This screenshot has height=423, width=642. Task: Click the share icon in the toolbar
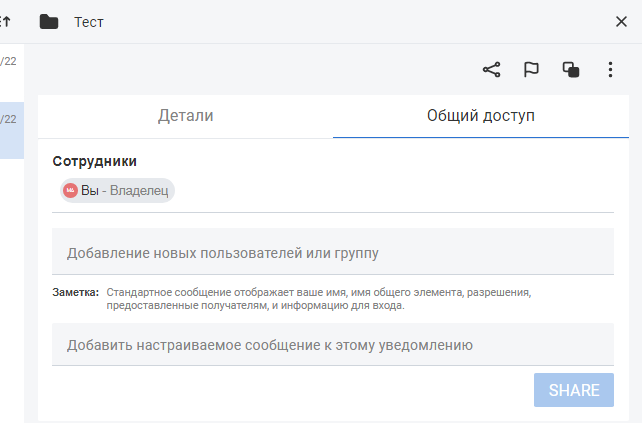tap(491, 70)
